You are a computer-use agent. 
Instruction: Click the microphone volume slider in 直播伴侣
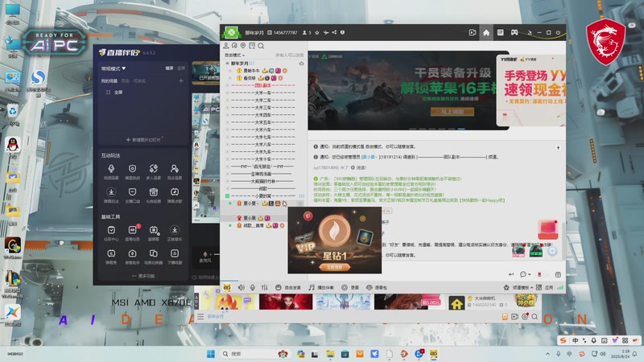point(215,254)
